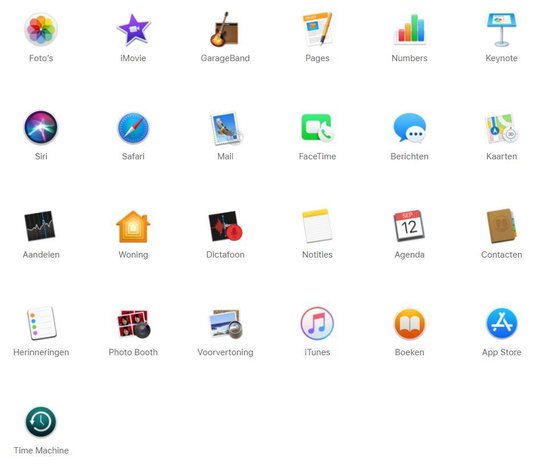Click the "Notities" label
The width and height of the screenshot is (550, 466).
pos(317,255)
